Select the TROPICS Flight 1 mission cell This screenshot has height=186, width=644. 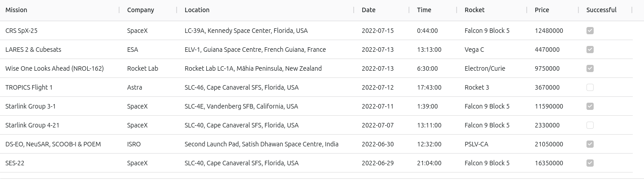click(x=29, y=87)
